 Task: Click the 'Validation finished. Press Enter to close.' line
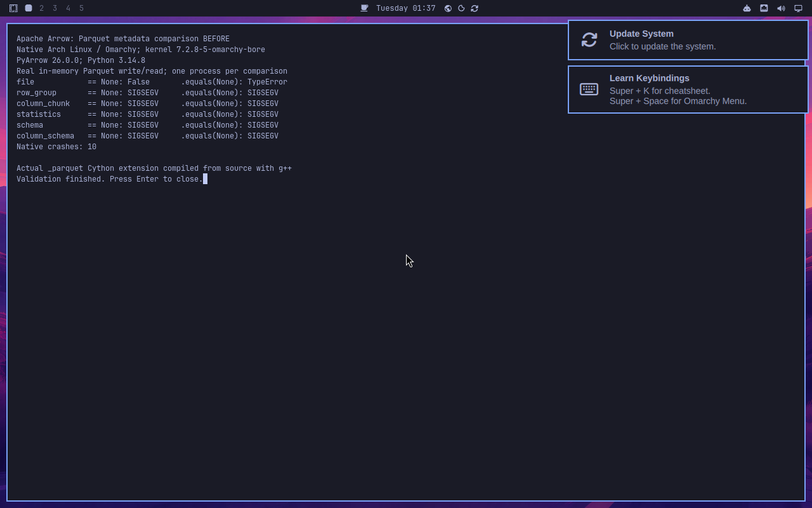coord(110,179)
